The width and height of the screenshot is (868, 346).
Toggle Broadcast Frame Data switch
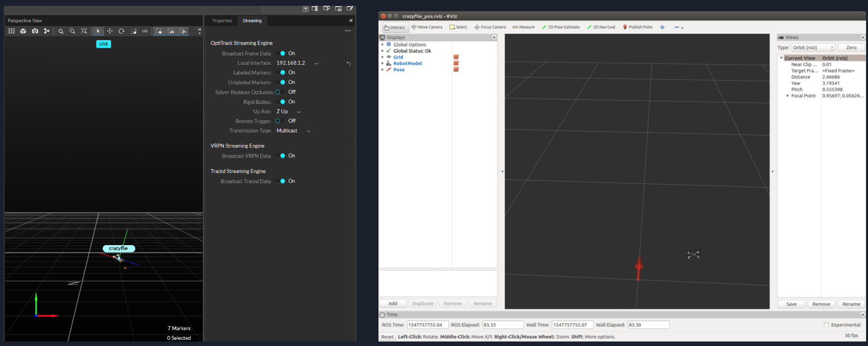[x=281, y=53]
